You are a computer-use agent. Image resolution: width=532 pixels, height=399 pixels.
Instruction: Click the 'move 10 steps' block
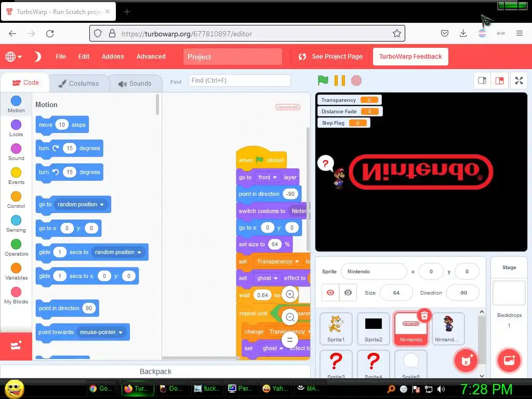pyautogui.click(x=62, y=125)
